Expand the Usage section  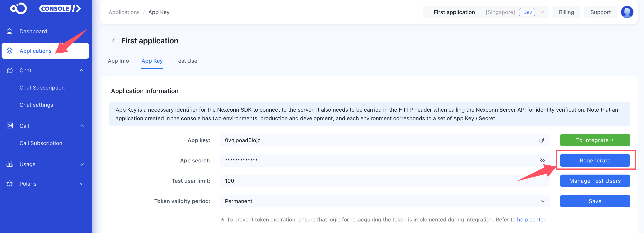[81, 164]
